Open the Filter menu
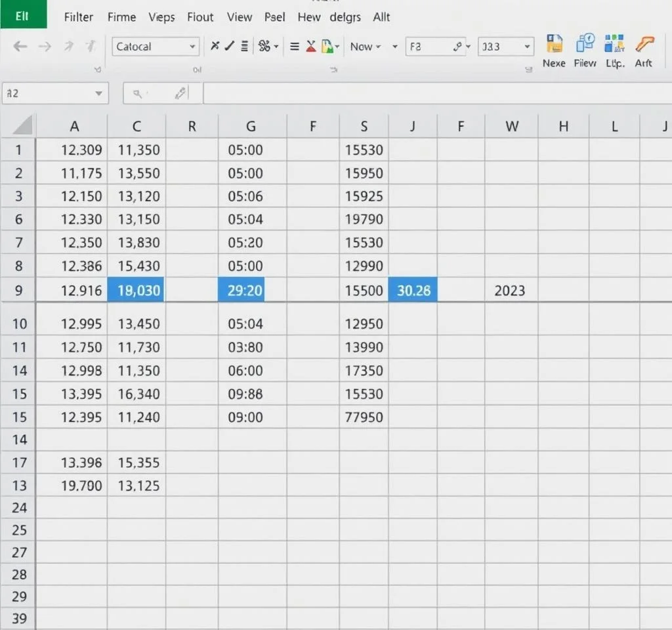This screenshot has width=672, height=630. (x=78, y=18)
